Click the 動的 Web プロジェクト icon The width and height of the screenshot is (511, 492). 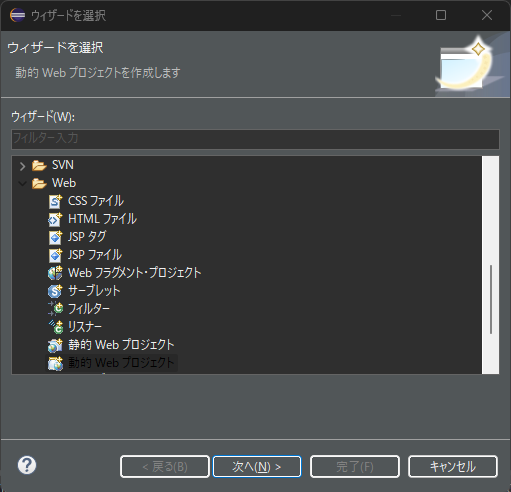coord(55,363)
